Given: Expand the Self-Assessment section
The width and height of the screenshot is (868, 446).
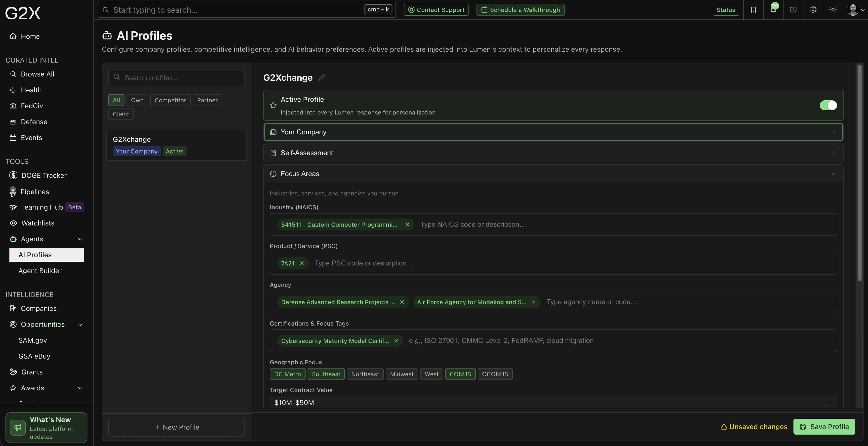Looking at the screenshot, I should (x=553, y=153).
